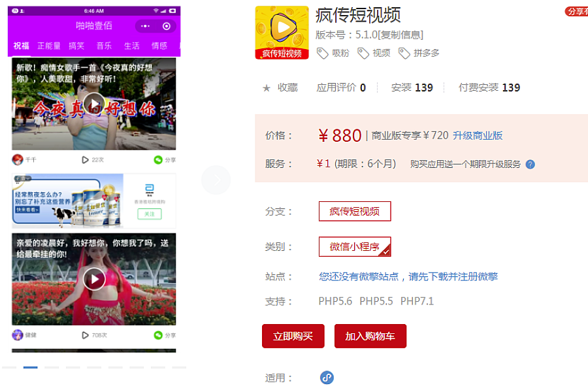This screenshot has height=392, width=588.
Task: Go to next screenshot with arrow
Action: point(216,180)
